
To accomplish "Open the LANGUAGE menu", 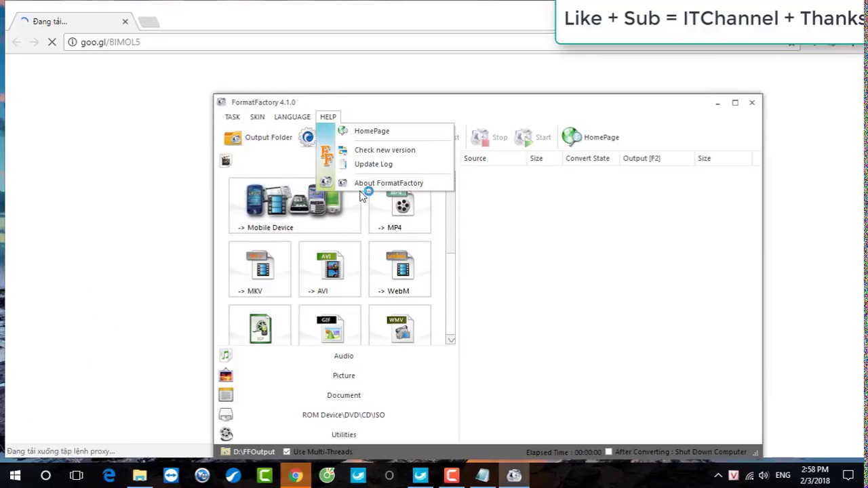I will [292, 117].
